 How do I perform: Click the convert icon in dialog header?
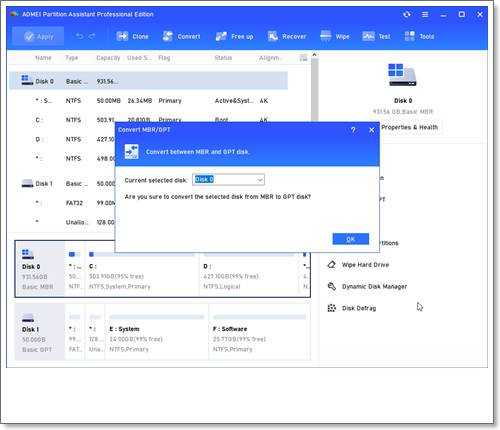[x=131, y=152]
